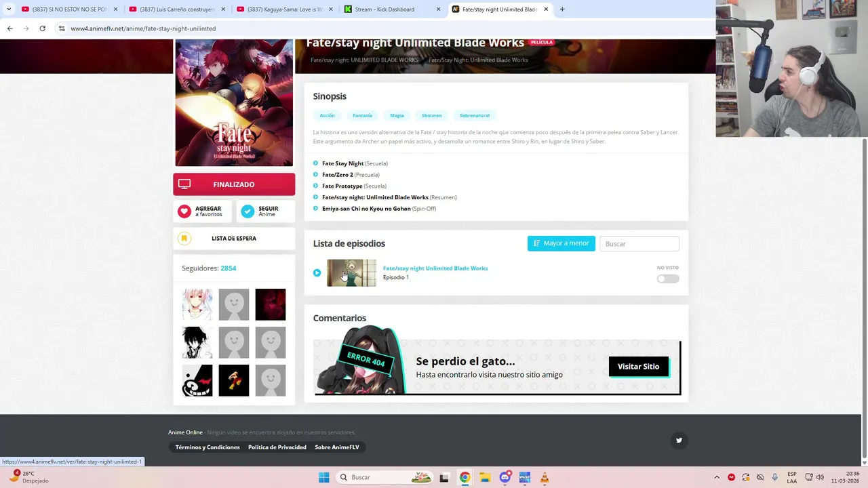Close the Fate/stay night tab
The image size is (868, 488).
(546, 9)
